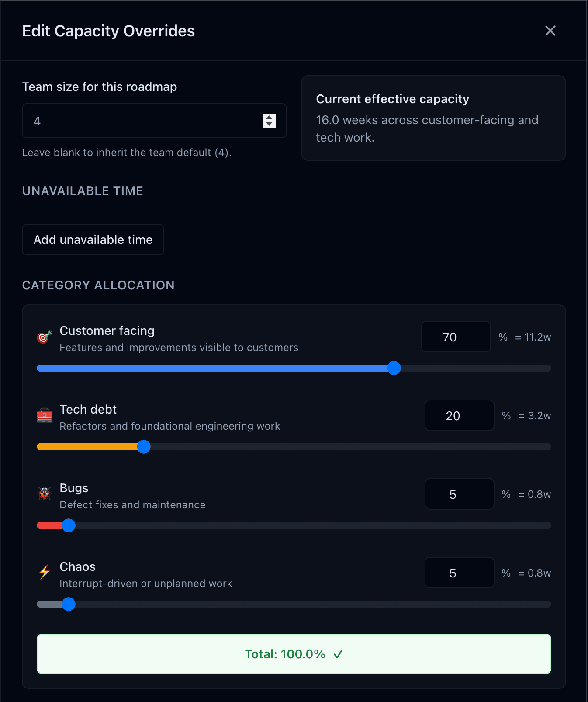This screenshot has width=588, height=702.
Task: Select the Customer facing percentage field showing 70
Action: 456,337
